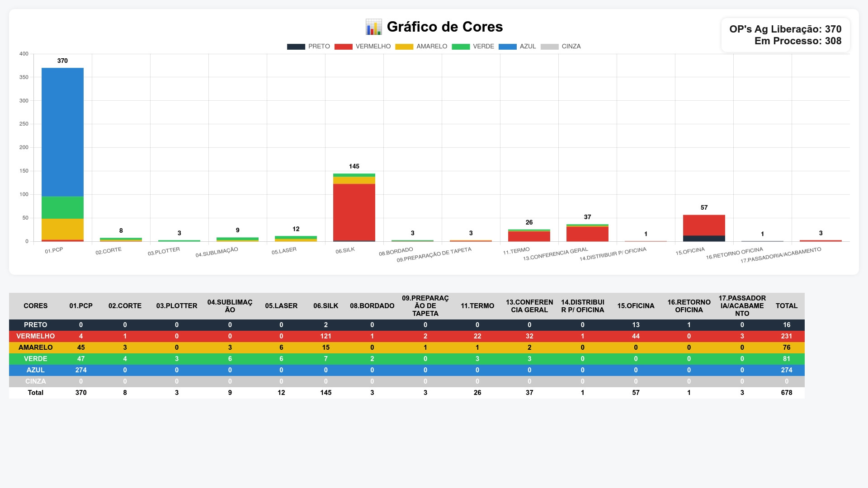The height and width of the screenshot is (488, 868).
Task: Hide AZUL series in the chart legend
Action: coord(507,47)
